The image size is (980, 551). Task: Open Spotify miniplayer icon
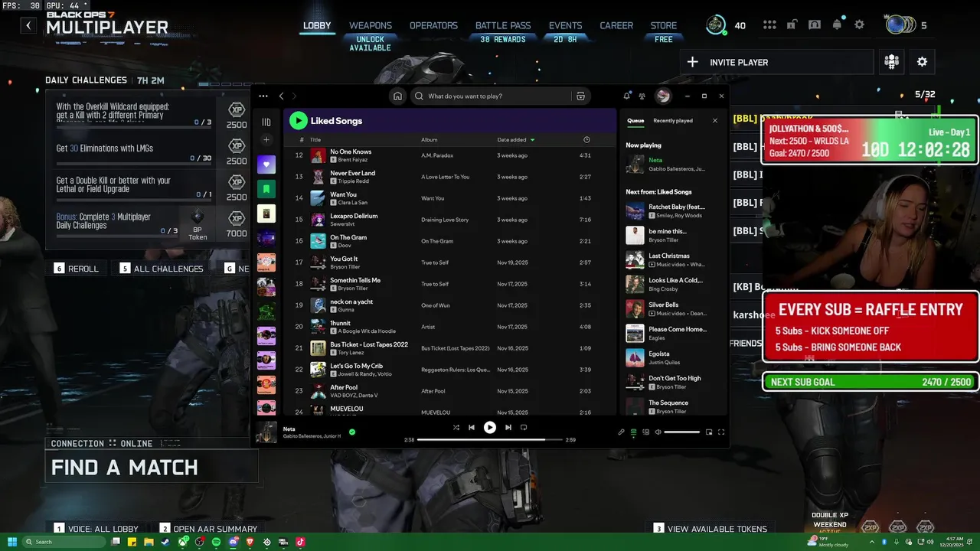709,432
